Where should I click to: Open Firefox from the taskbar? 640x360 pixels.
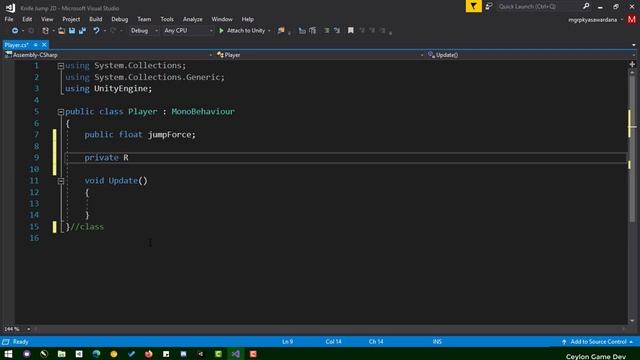click(x=149, y=354)
